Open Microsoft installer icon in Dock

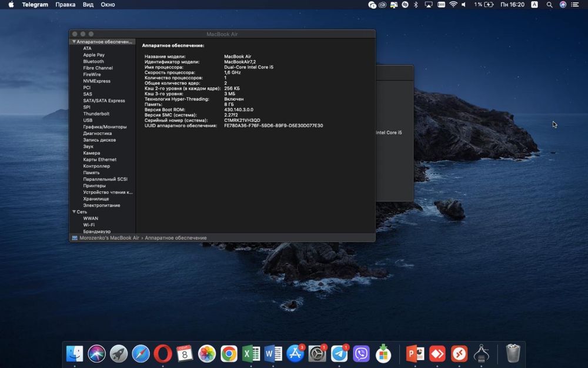tap(383, 354)
